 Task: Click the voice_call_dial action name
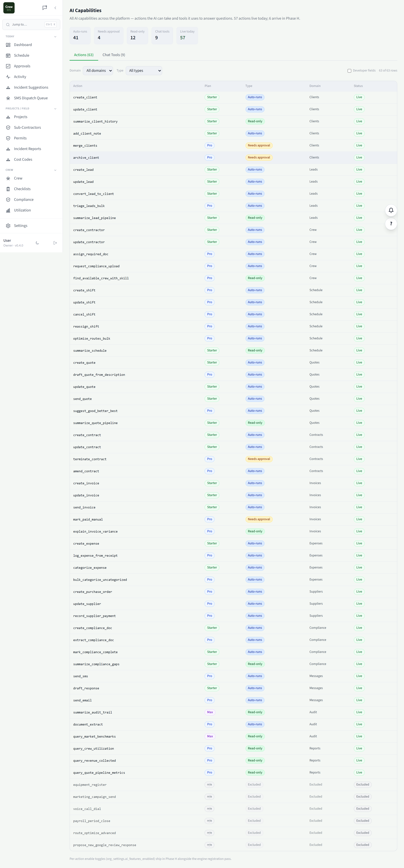87,809
